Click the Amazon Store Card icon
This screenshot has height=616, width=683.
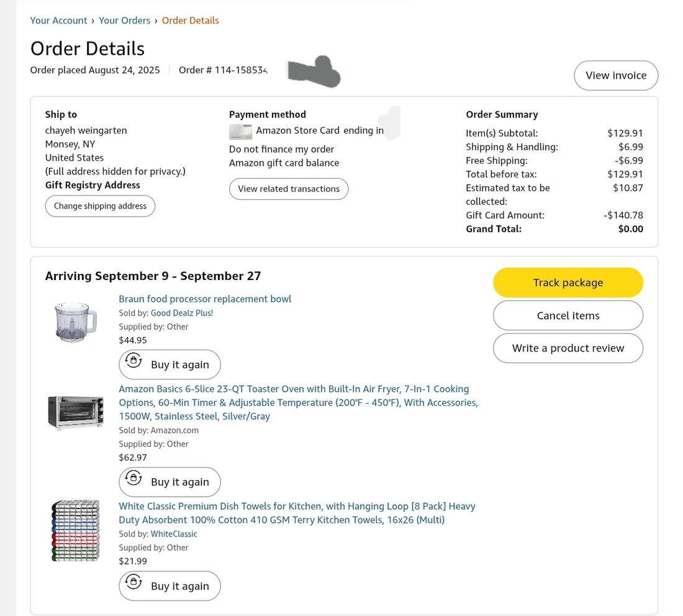[240, 131]
